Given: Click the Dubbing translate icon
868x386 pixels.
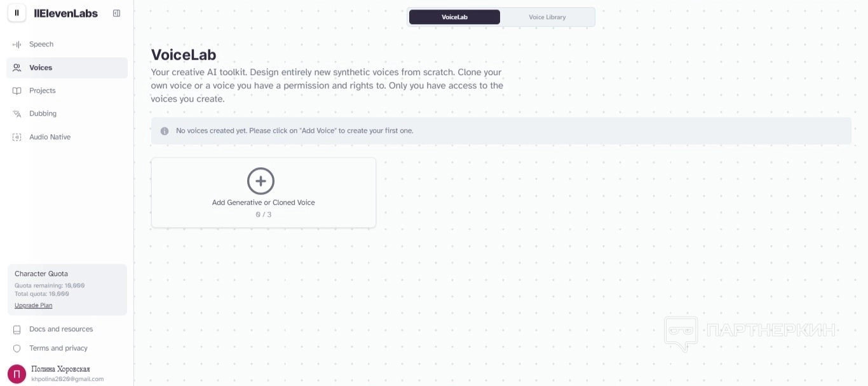Looking at the screenshot, I should pos(17,114).
